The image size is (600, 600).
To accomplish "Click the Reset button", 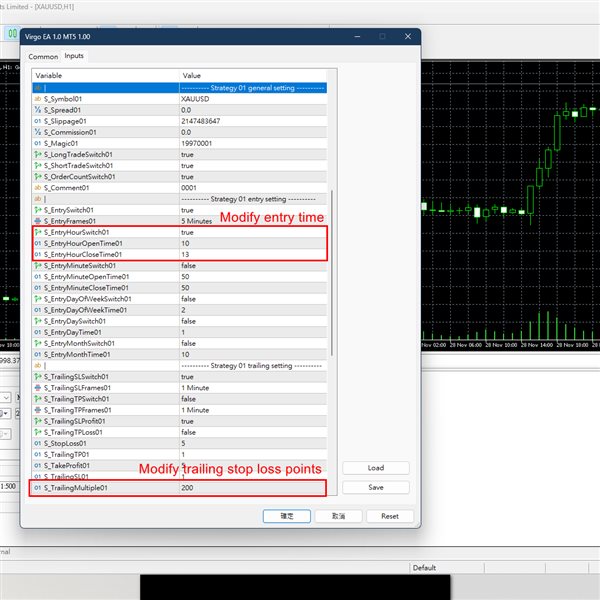I will coord(390,516).
